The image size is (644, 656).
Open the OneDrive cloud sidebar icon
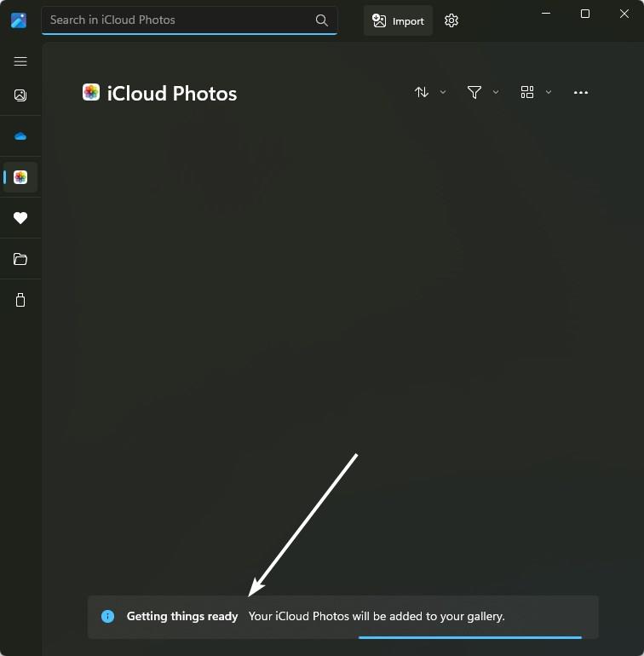coord(20,136)
